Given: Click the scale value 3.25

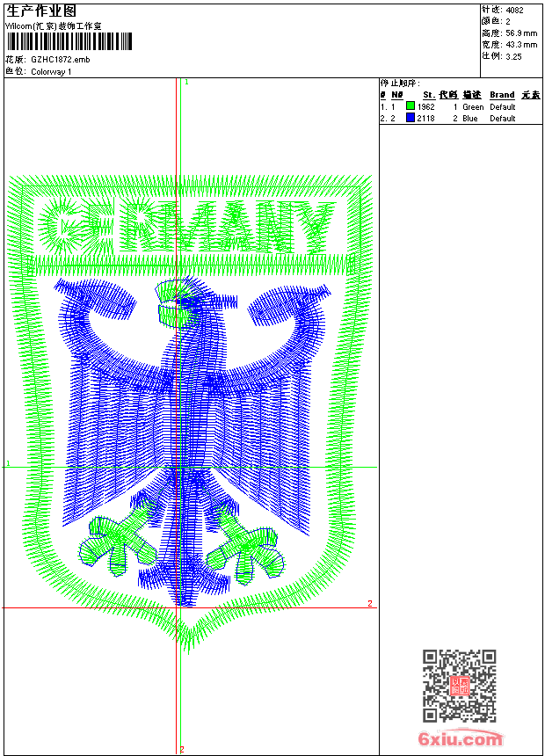Looking at the screenshot, I should [513, 56].
